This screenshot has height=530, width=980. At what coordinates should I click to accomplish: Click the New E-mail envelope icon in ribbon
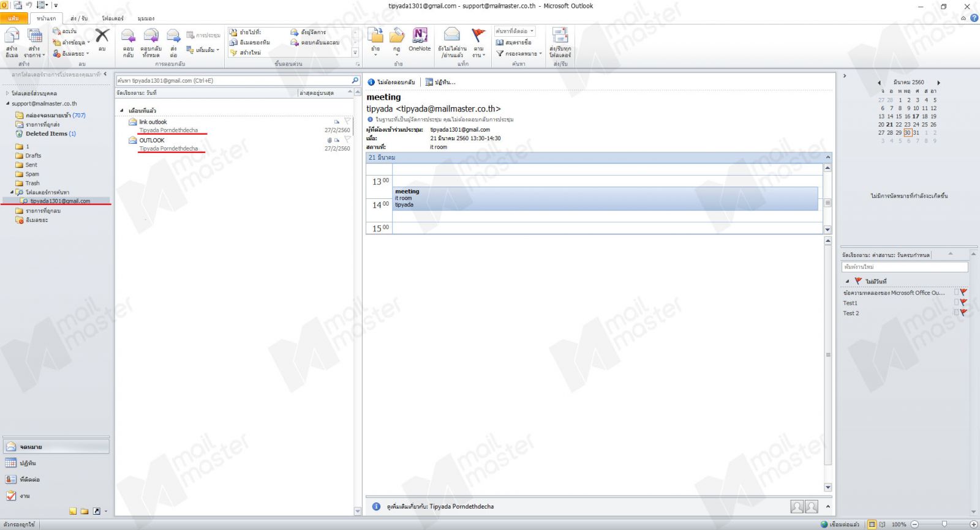(x=12, y=36)
